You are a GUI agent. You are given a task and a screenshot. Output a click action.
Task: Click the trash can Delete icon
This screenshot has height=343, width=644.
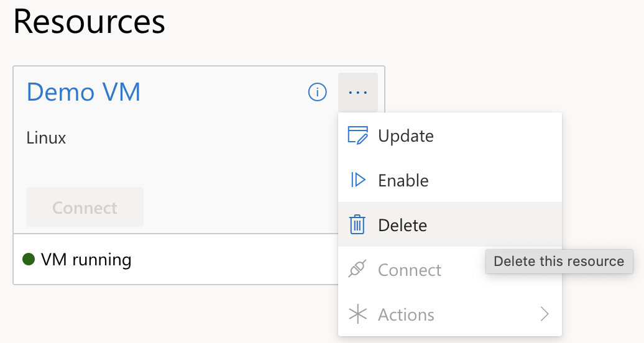point(357,225)
